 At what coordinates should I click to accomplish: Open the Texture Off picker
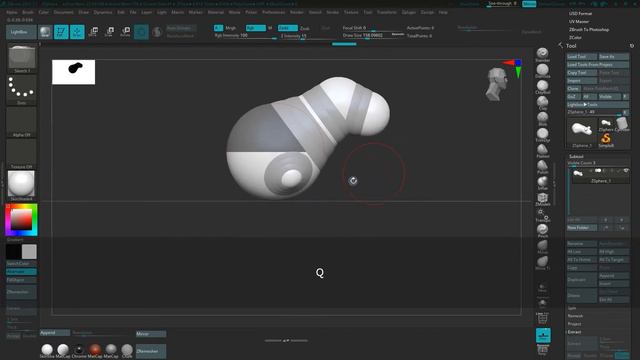click(22, 153)
